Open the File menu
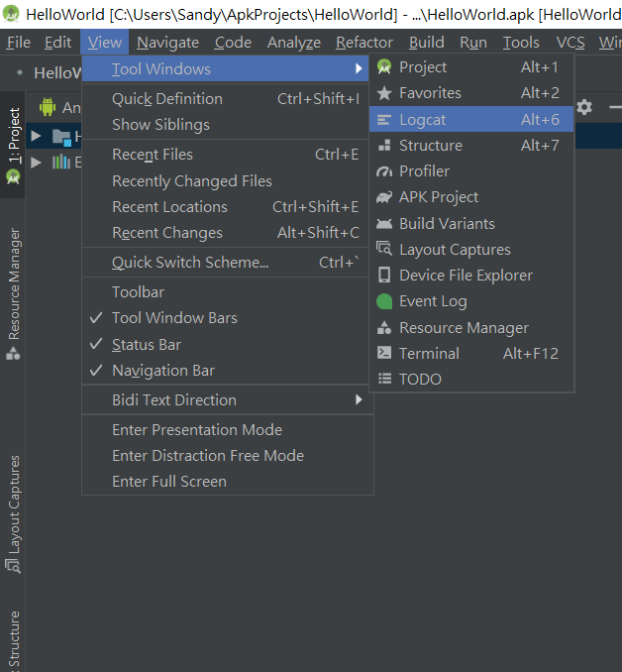Screen dimensions: 622x672 pos(19,43)
